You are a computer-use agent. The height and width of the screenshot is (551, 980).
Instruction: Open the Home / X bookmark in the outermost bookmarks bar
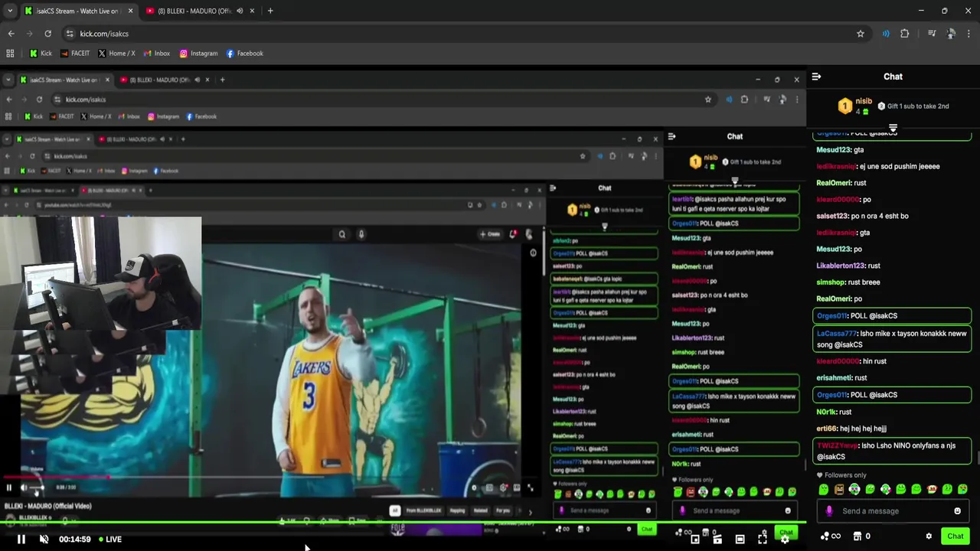(116, 54)
